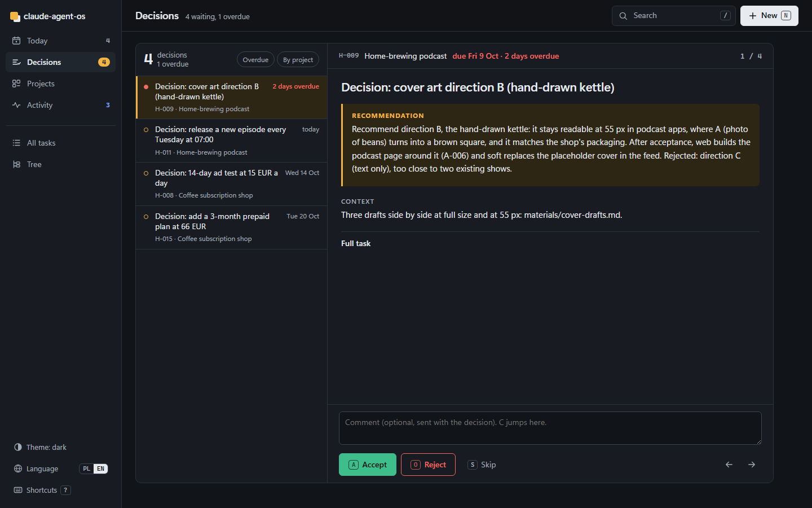Create a New item
The image size is (812, 508).
point(769,16)
